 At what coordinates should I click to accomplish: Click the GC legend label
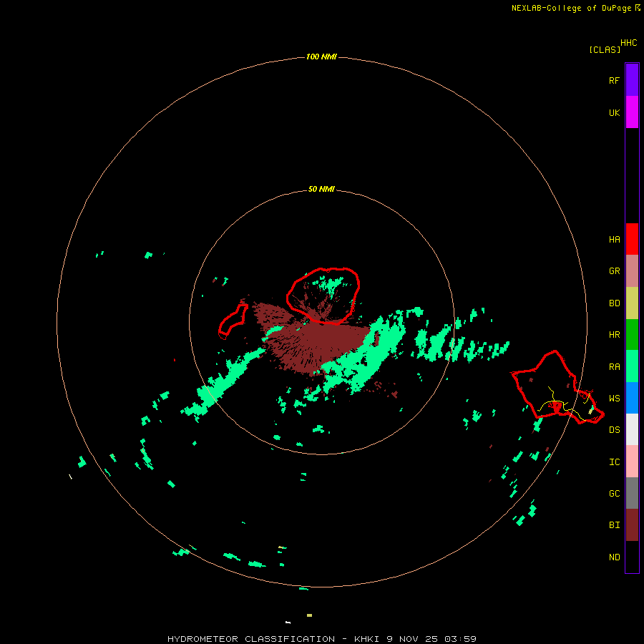pyautogui.click(x=614, y=494)
